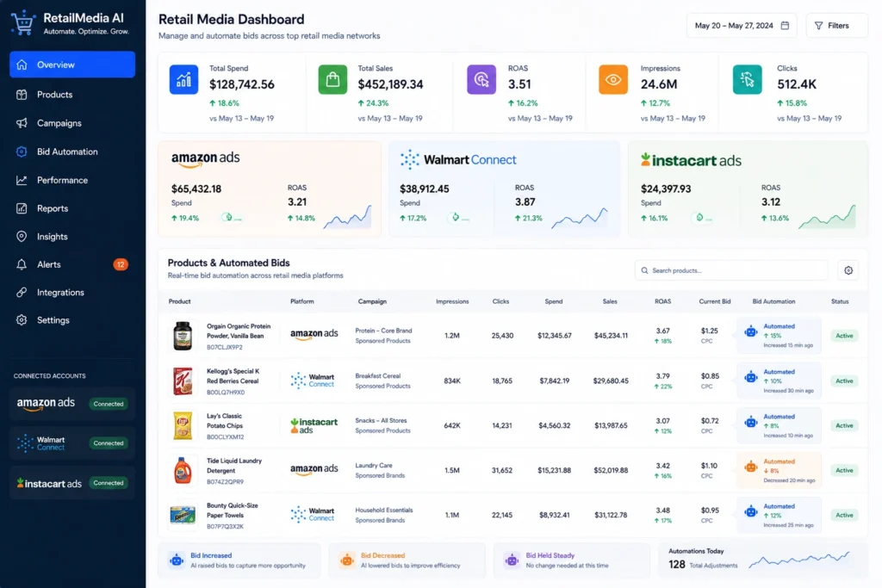
Task: Click Active status for Orgain Protein Powder
Action: (x=844, y=336)
